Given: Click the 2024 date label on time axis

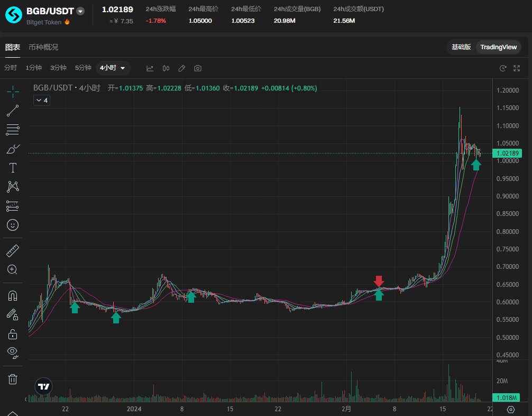Looking at the screenshot, I should [134, 409].
